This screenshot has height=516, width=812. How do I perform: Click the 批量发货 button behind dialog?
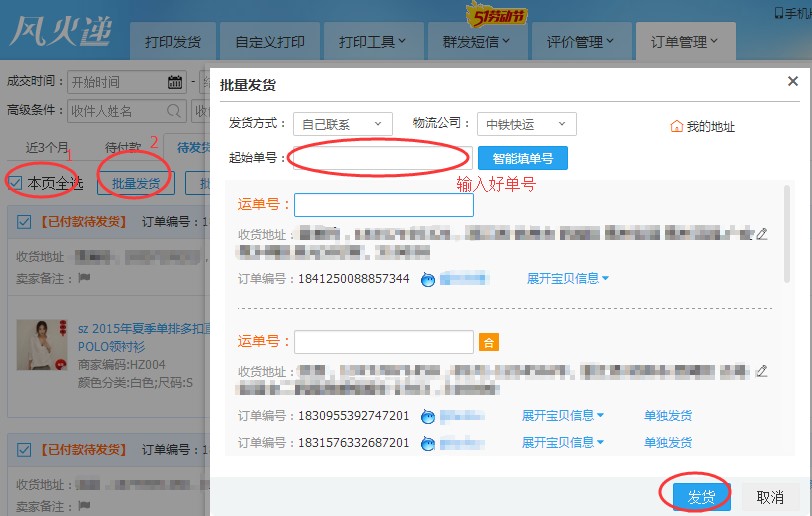136,183
